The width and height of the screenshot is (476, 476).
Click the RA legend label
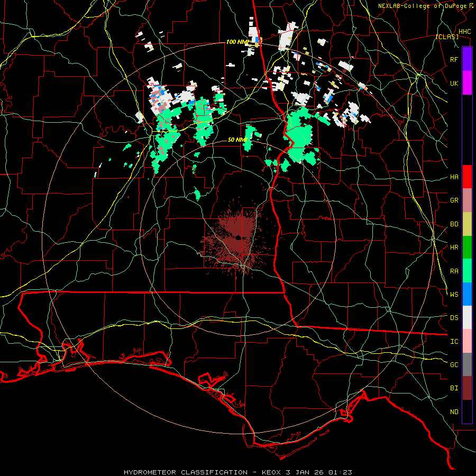[x=454, y=271]
